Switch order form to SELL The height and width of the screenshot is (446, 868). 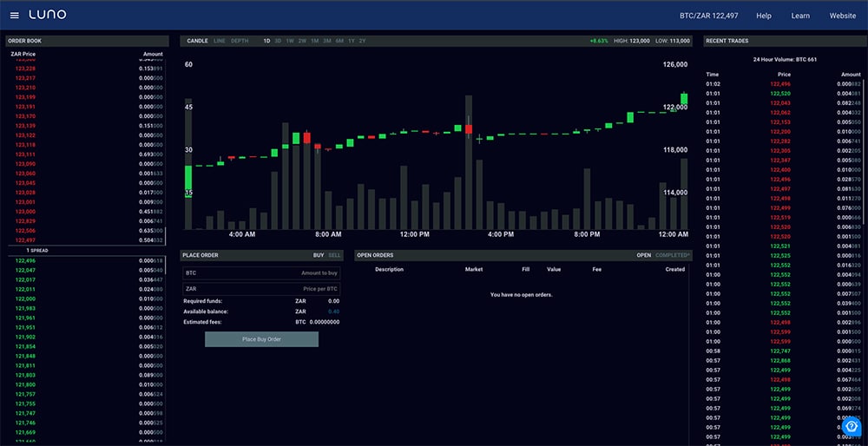[335, 255]
